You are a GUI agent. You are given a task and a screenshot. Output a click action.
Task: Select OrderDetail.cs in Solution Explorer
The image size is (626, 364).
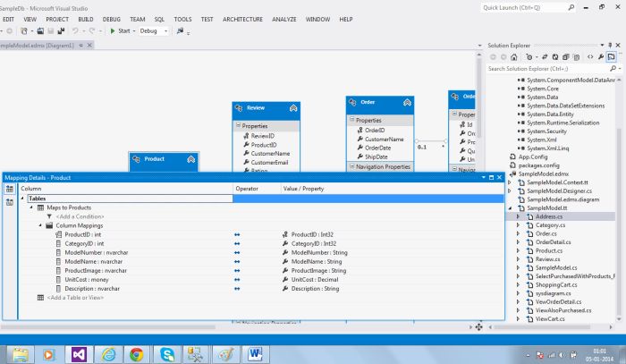(x=553, y=241)
